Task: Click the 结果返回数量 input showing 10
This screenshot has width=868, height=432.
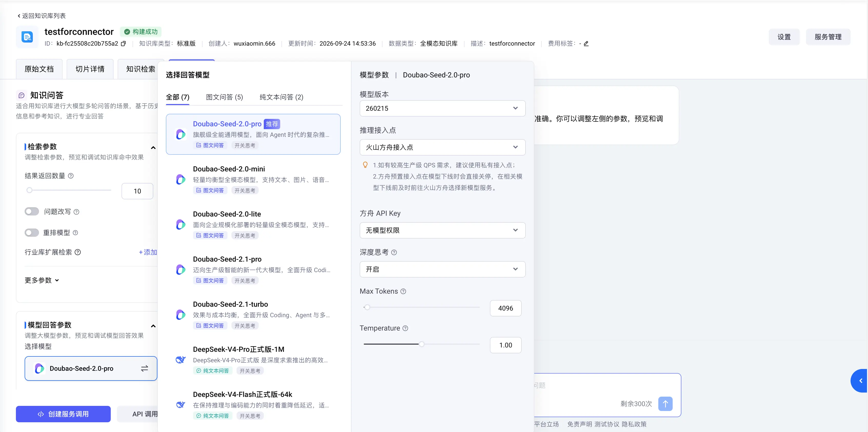Action: click(x=137, y=191)
